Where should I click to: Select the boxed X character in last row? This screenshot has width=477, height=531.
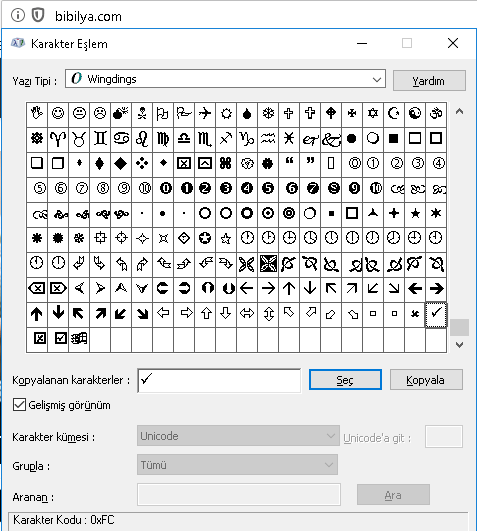click(37, 339)
